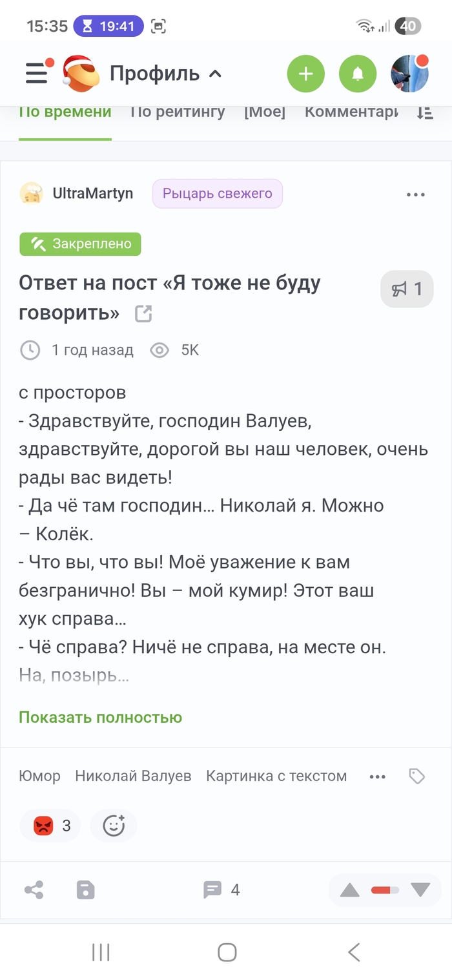
Task: Open the user avatar in header
Action: pyautogui.click(x=409, y=74)
